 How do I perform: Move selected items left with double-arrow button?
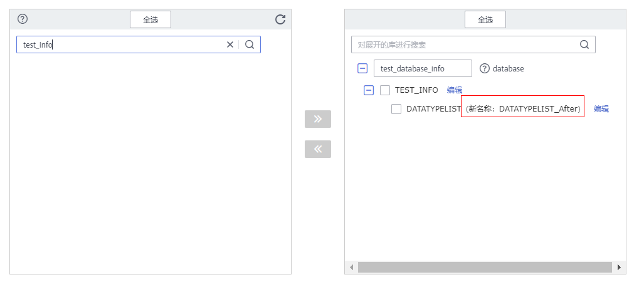[x=318, y=149]
